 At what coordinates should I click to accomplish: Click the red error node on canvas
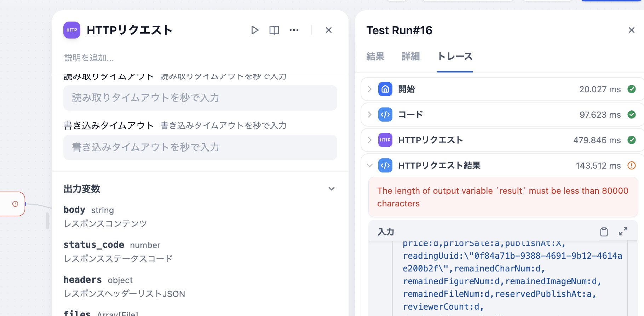pyautogui.click(x=13, y=204)
